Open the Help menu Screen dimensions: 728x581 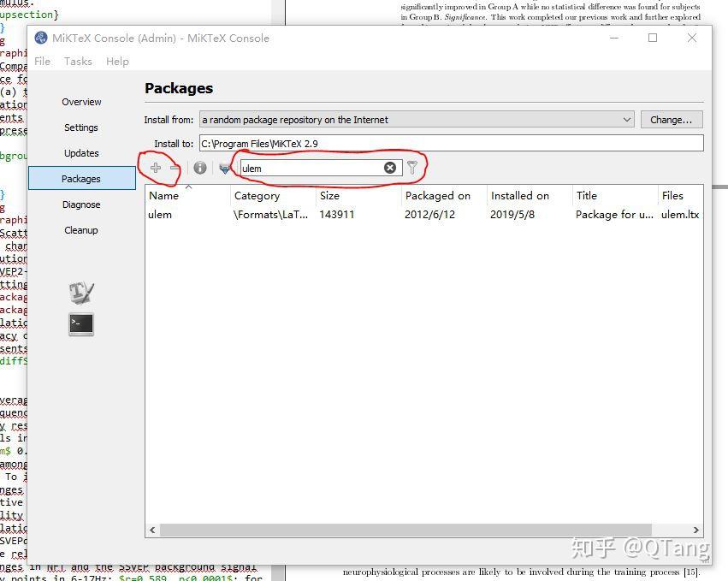(117, 62)
